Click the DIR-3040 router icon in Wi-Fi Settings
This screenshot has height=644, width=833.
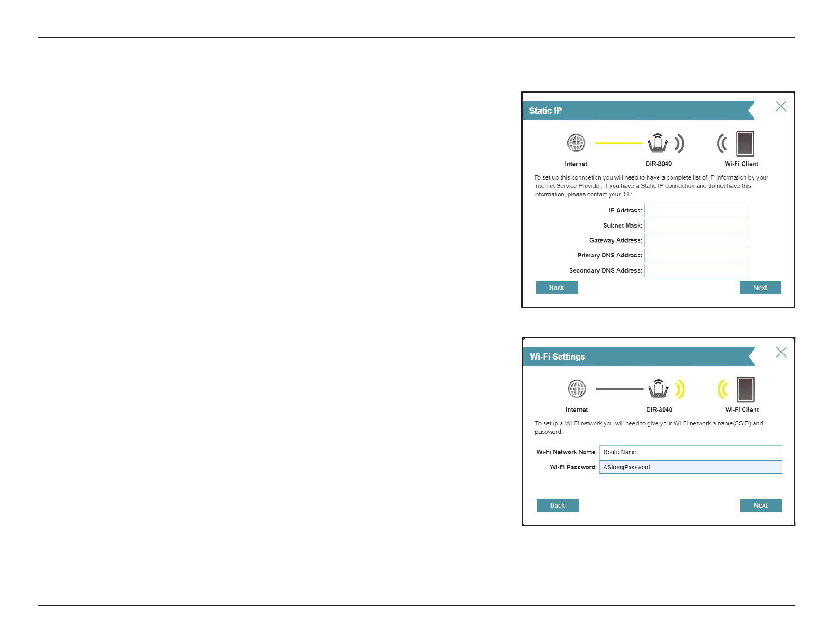(x=658, y=389)
